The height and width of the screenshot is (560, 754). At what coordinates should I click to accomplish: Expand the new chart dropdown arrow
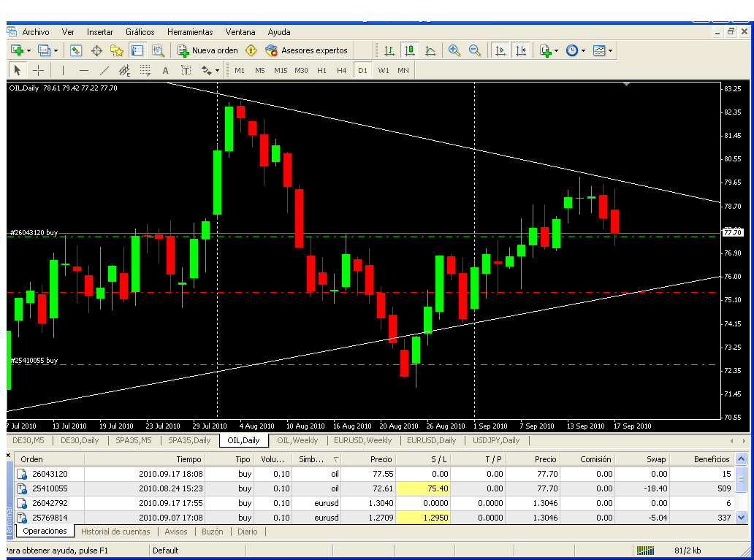click(x=28, y=50)
